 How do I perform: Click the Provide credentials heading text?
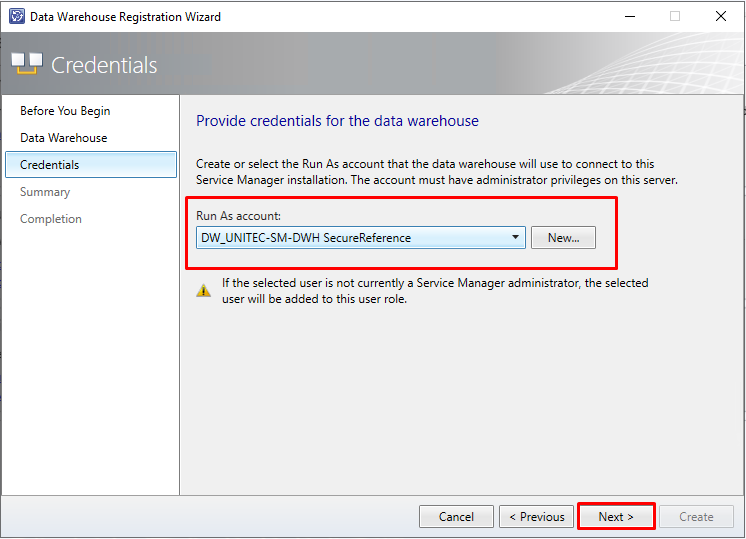[337, 121]
